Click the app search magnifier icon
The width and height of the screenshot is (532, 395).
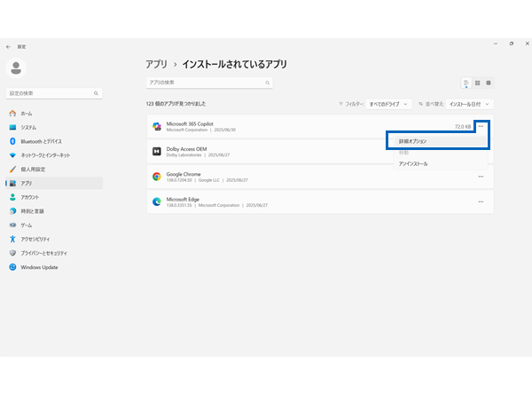268,83
